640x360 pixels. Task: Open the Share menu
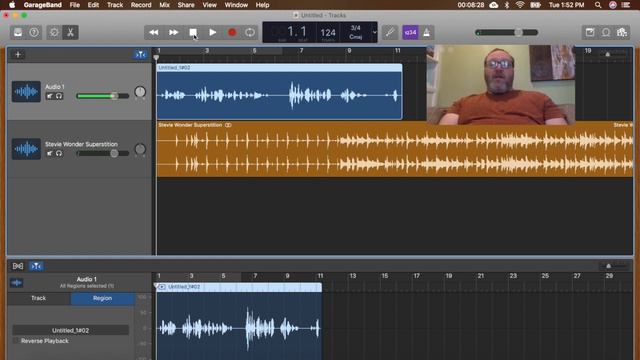pos(186,5)
